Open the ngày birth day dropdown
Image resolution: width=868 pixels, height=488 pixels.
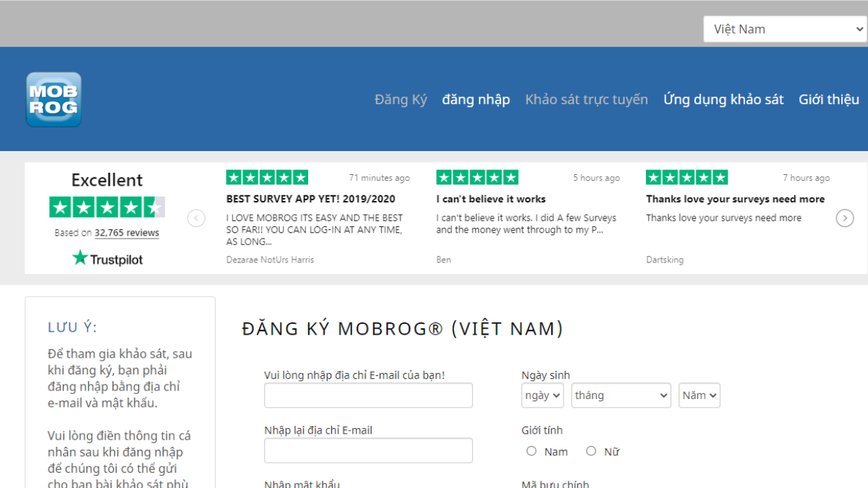point(542,395)
